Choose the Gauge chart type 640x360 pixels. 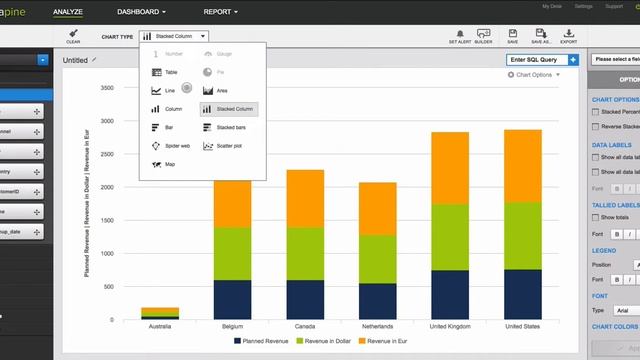[x=218, y=54]
